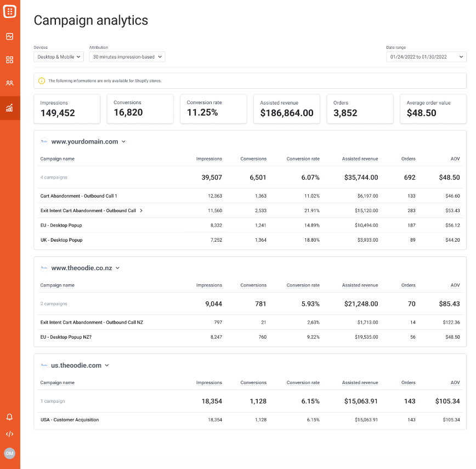Click the app logo in sidebar
Screen dimensions: 476x469
pos(10,11)
